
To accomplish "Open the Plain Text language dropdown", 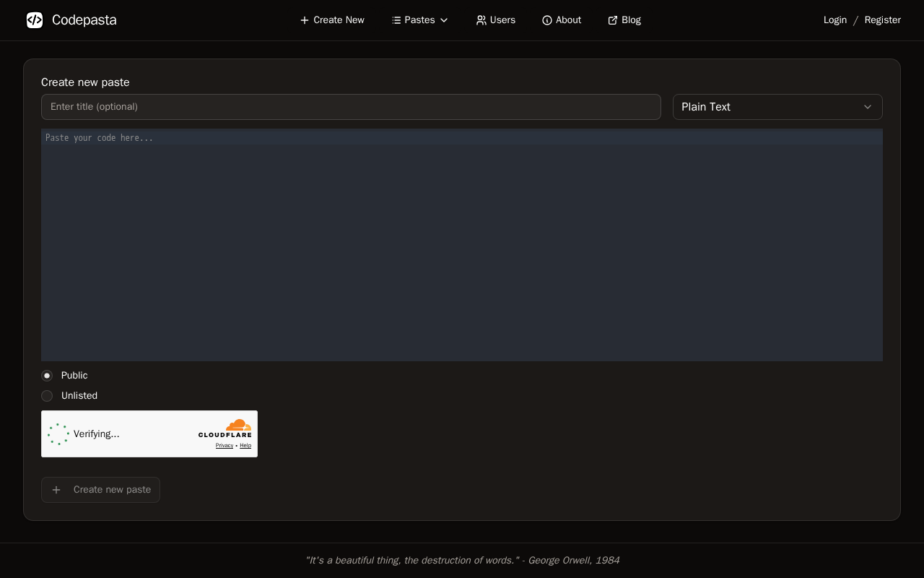I will click(777, 107).
